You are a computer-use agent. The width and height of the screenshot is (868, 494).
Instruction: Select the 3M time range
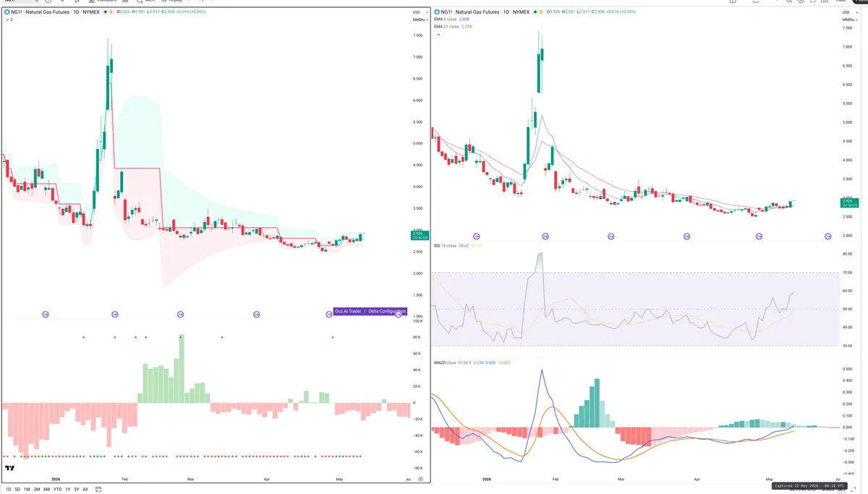37,489
